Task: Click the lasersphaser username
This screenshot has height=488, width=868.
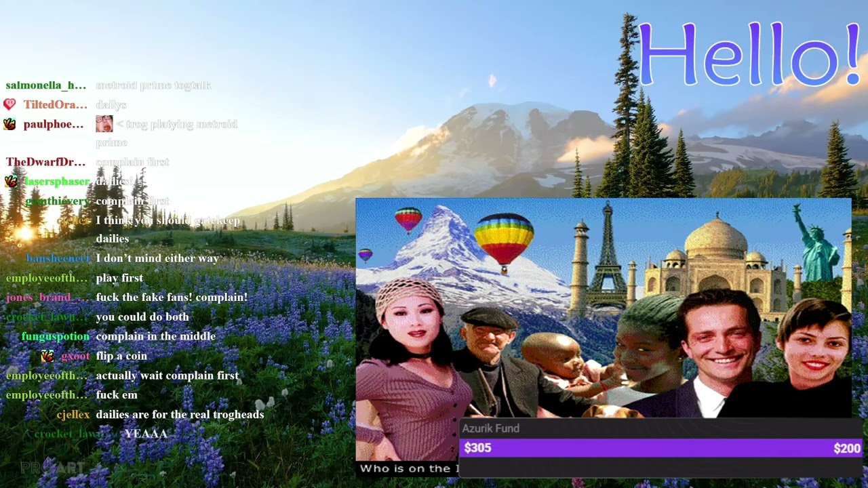Action: point(57,182)
